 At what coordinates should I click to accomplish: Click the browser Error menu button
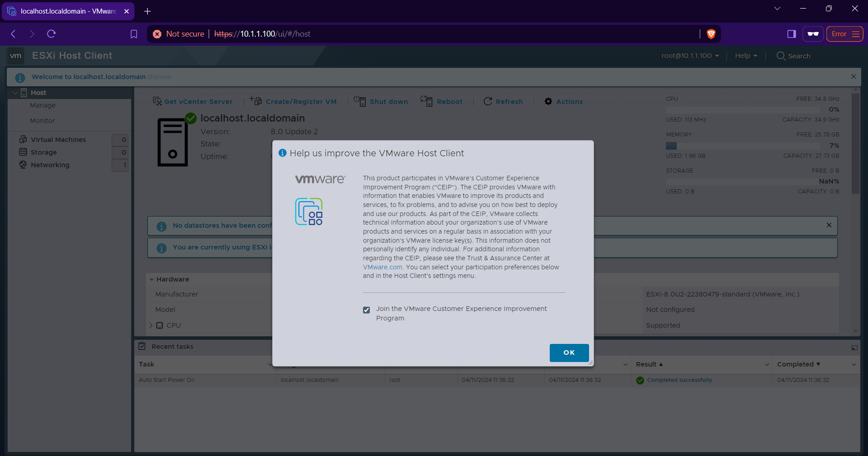[844, 34]
